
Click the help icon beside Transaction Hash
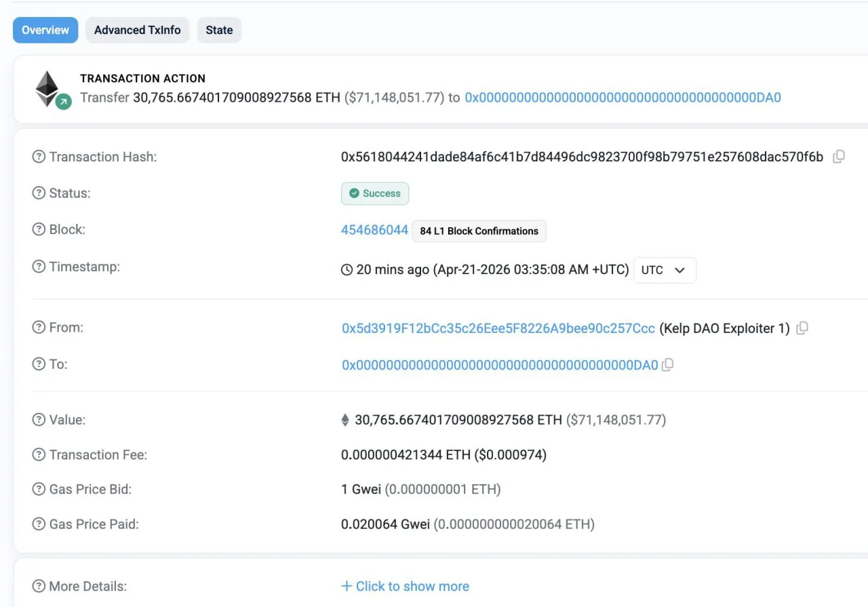(39, 156)
